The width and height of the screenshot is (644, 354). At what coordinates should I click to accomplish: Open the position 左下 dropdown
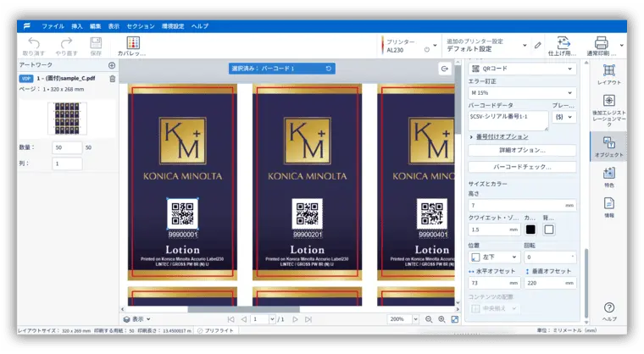(x=494, y=257)
